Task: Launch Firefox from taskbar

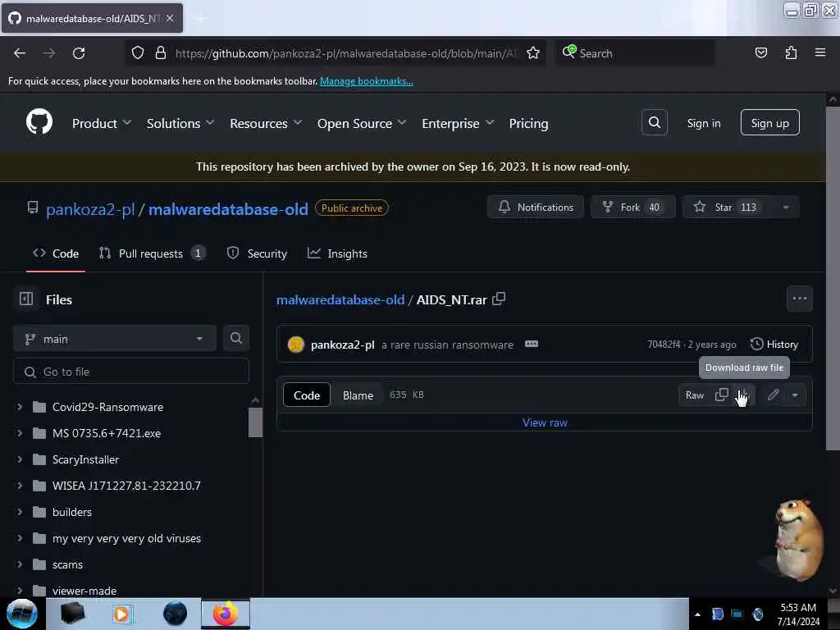Action: click(226, 614)
